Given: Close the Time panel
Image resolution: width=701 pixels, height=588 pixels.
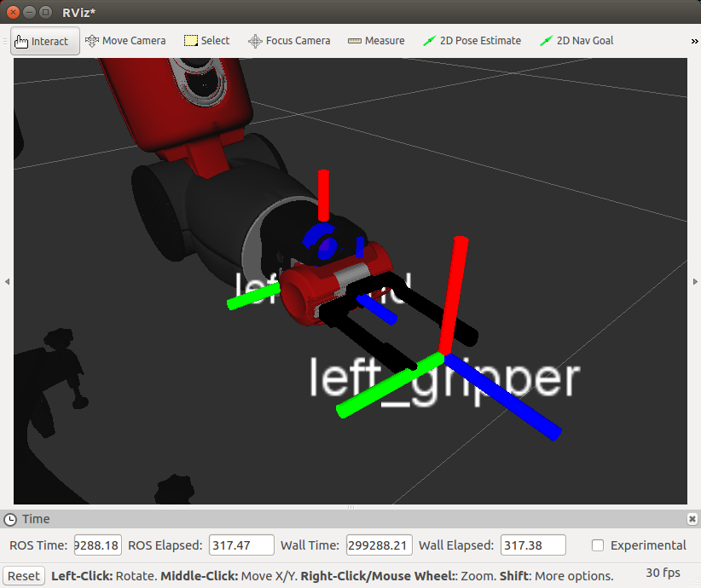Looking at the screenshot, I should (692, 519).
